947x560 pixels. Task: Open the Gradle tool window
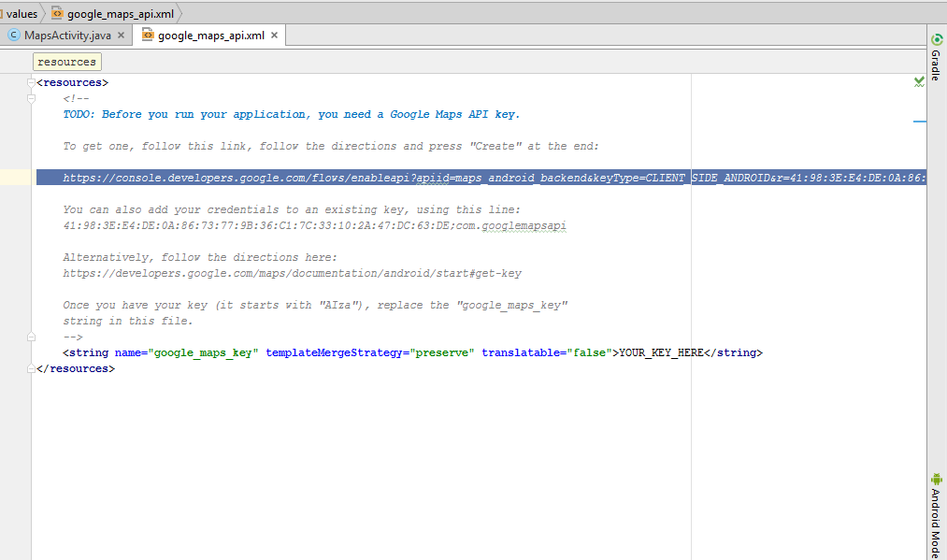(x=936, y=65)
